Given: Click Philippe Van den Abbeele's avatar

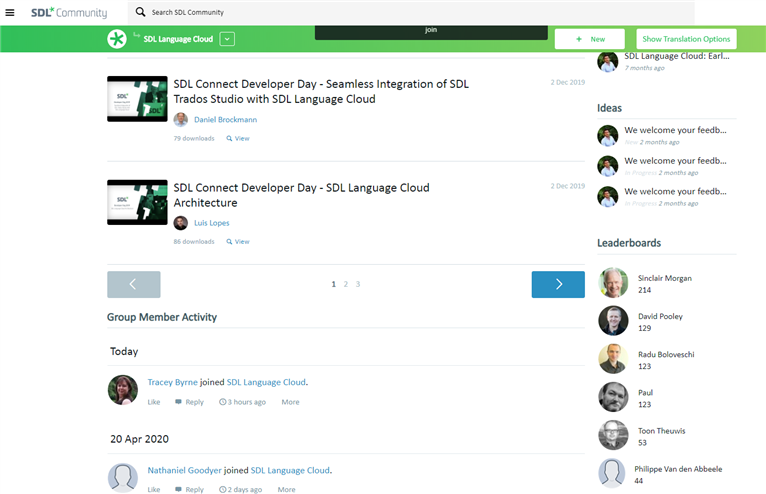Looking at the screenshot, I should point(612,473).
